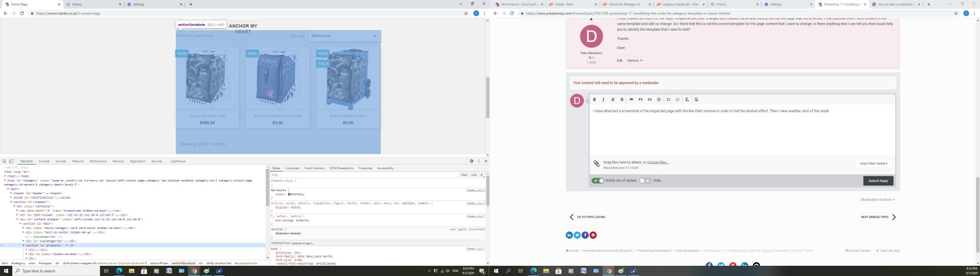Open the DevTools more options menu
This screenshot has width=980, height=276.
click(479, 161)
